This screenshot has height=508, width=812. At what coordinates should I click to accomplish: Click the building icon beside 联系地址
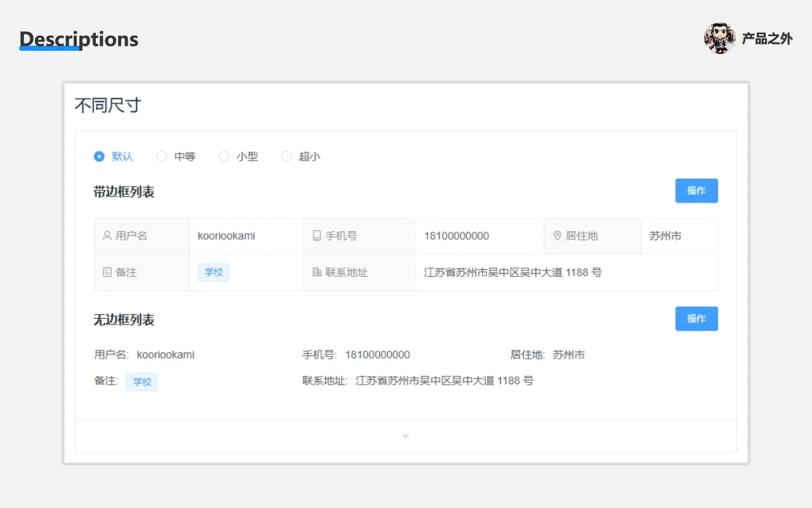[x=317, y=272]
